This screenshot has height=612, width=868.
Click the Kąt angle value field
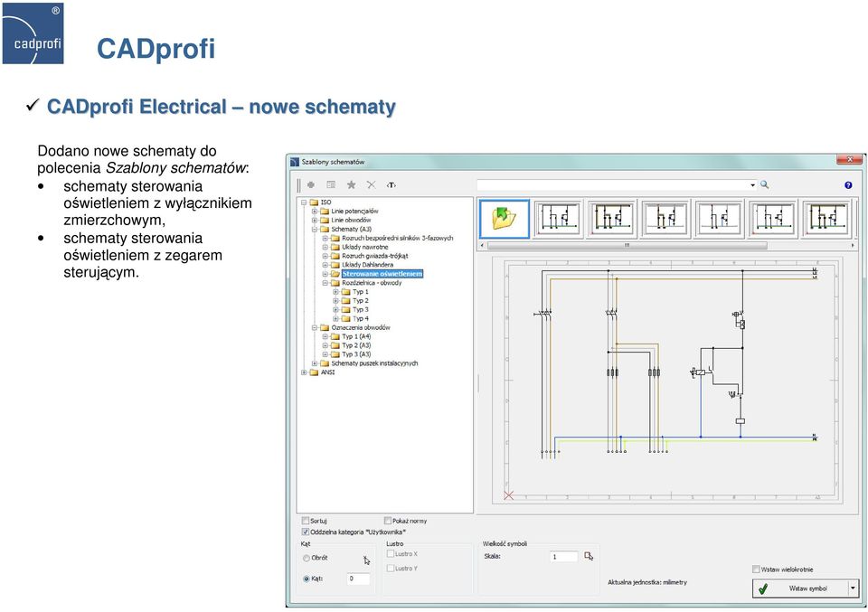(358, 579)
